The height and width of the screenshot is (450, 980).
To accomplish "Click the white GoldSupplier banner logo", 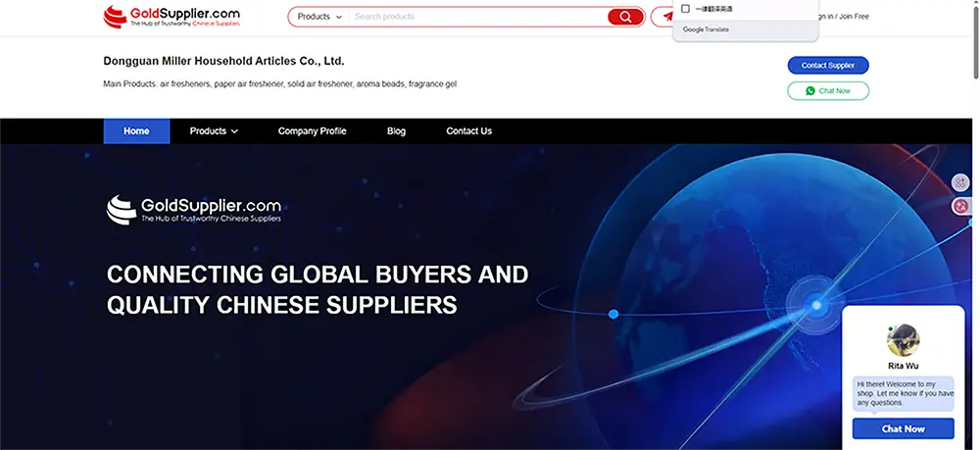I will pos(194,209).
